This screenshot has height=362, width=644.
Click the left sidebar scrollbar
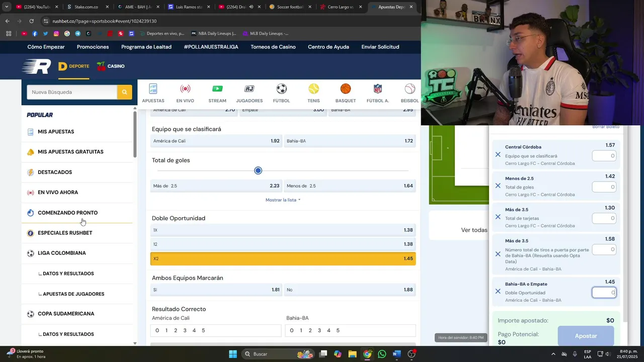pos(135,133)
